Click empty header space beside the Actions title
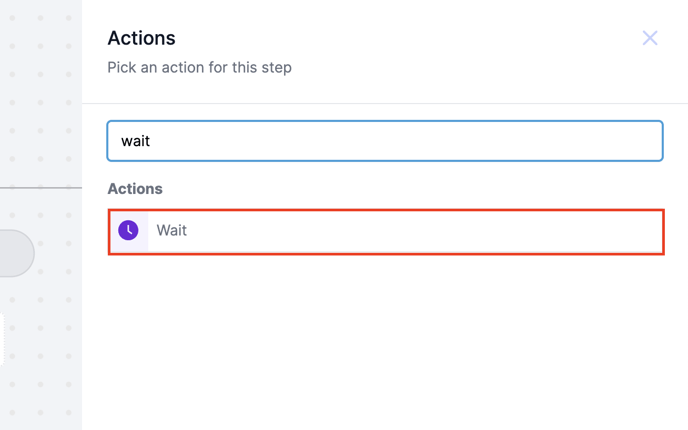The image size is (688, 430). (400, 38)
